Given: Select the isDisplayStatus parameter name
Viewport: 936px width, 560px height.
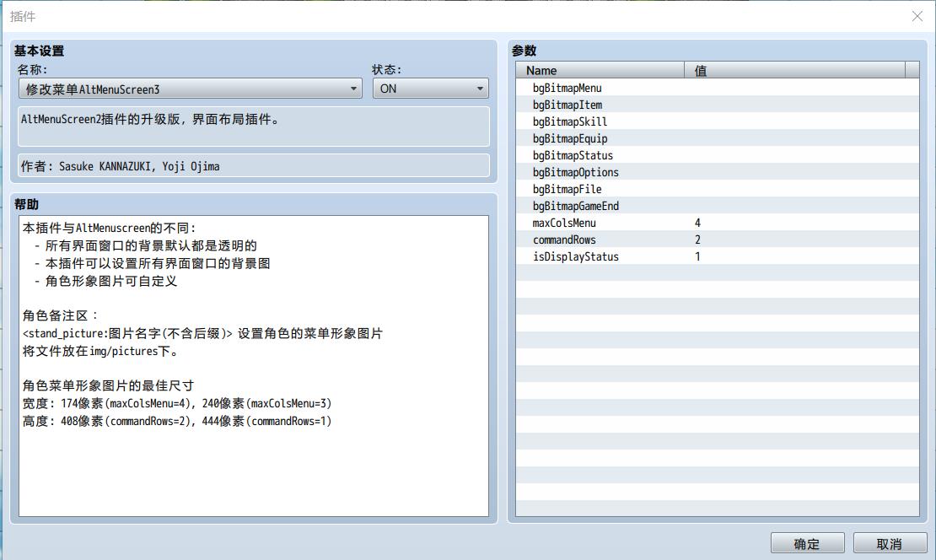Looking at the screenshot, I should pyautogui.click(x=575, y=256).
